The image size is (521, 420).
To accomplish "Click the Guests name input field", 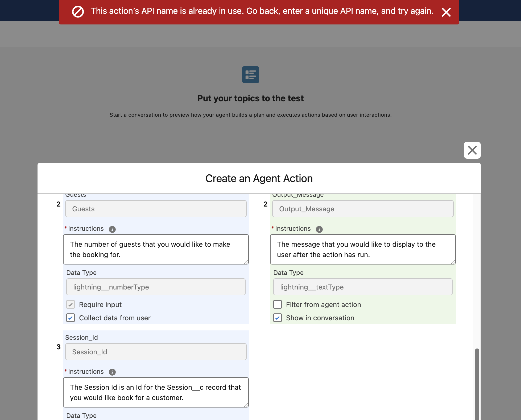I will tap(156, 209).
